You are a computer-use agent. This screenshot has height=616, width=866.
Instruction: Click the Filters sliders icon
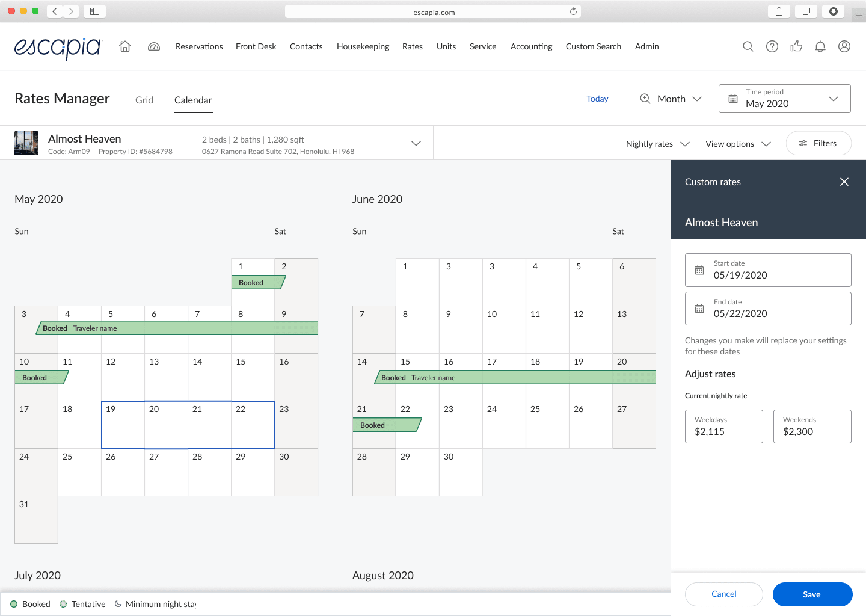803,143
